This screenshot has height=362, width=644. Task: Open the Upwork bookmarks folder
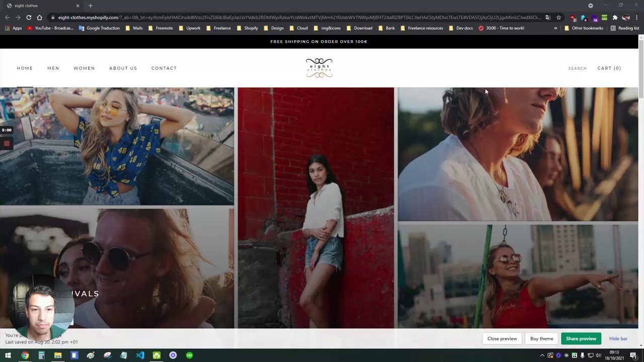tap(189, 28)
